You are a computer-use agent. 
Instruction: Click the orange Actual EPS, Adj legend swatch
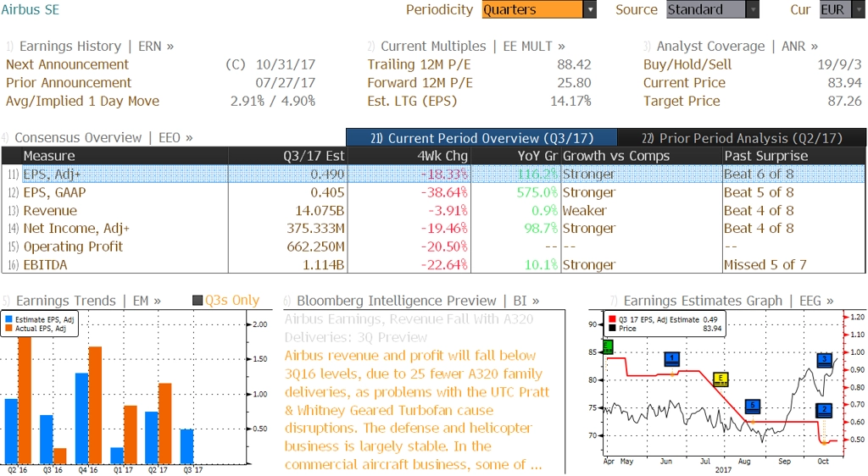point(8,329)
